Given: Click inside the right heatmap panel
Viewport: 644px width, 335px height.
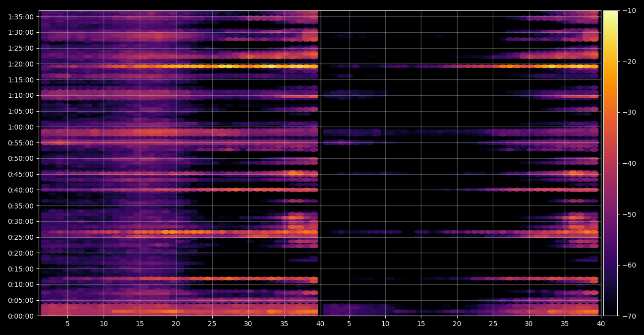Looking at the screenshot, I should pos(461,163).
